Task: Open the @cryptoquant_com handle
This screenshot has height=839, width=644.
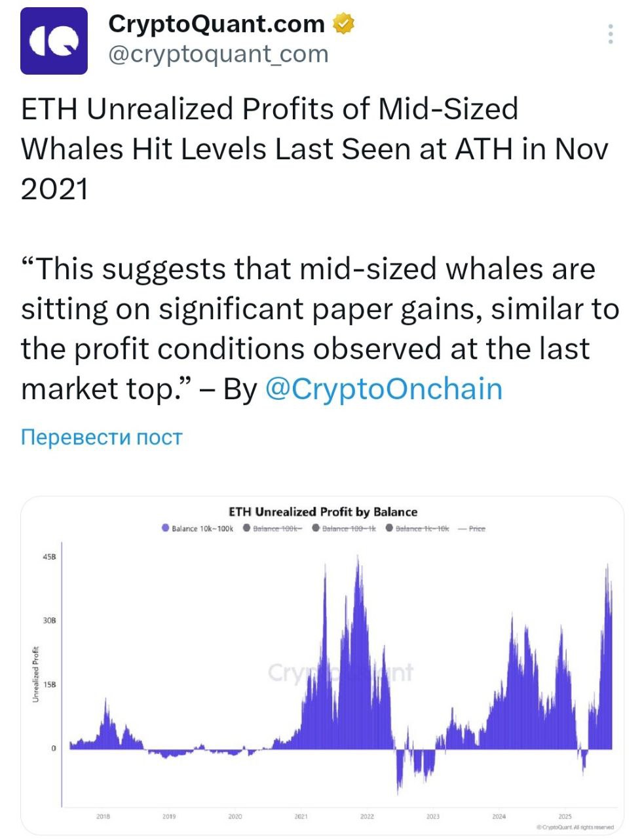Action: [218, 54]
